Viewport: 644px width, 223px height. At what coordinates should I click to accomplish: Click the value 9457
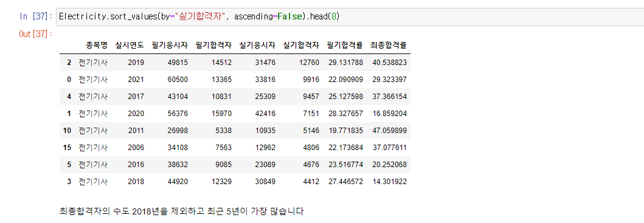coord(311,97)
